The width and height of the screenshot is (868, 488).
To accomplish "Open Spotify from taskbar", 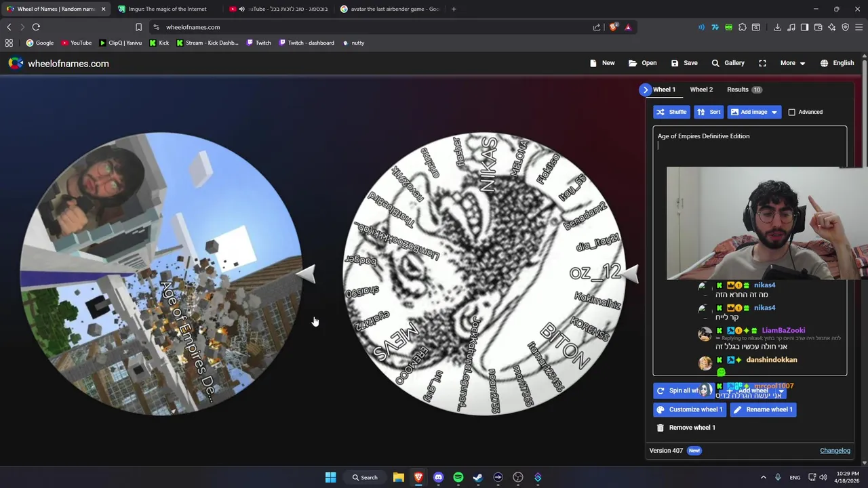I will click(x=458, y=477).
